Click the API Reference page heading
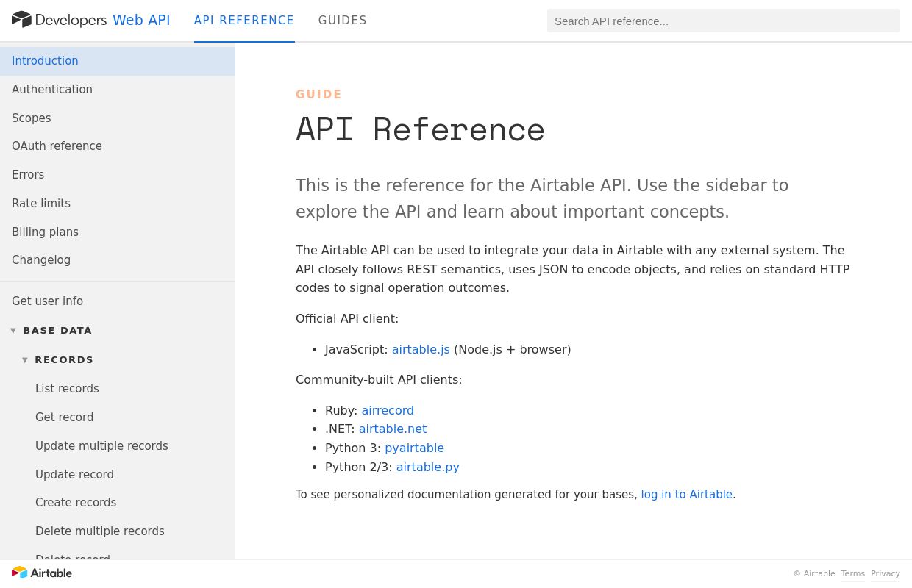 pyautogui.click(x=420, y=130)
